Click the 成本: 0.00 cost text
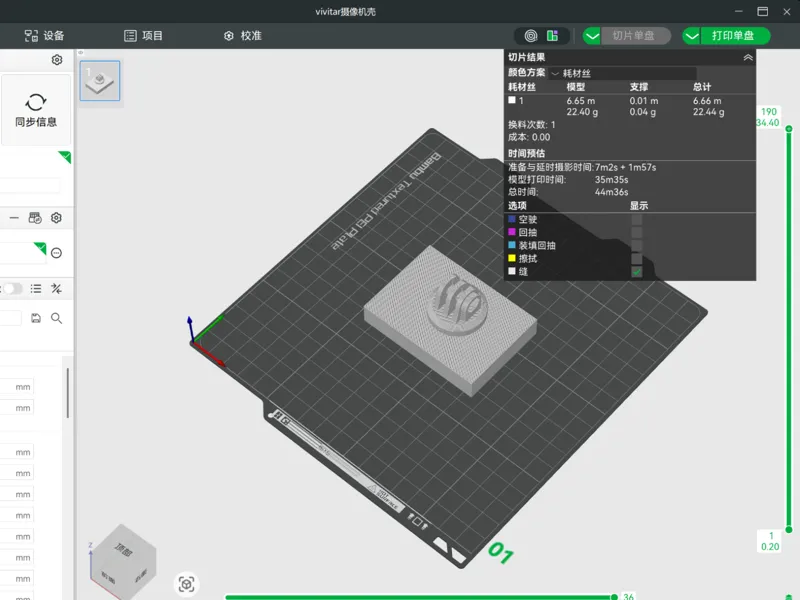 529,137
